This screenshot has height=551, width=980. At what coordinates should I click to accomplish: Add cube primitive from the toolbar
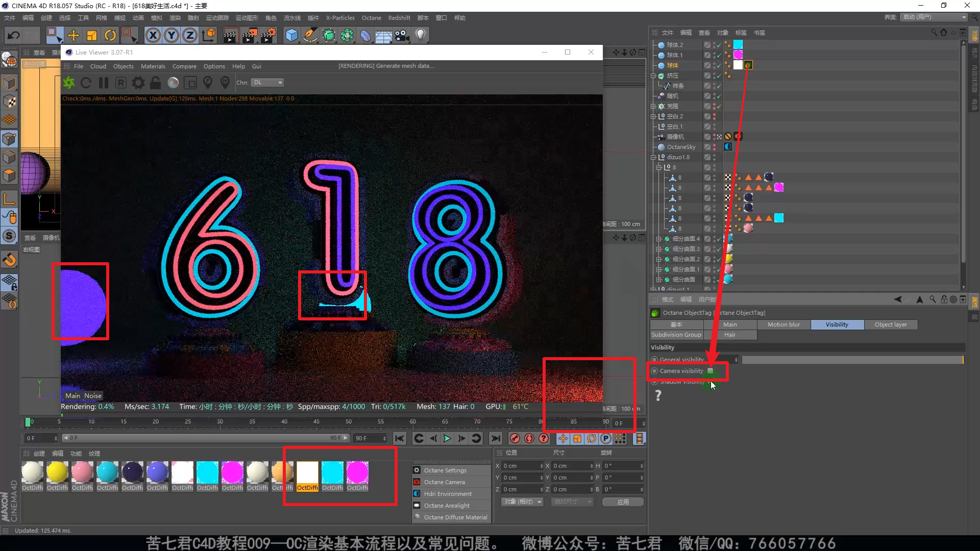291,35
